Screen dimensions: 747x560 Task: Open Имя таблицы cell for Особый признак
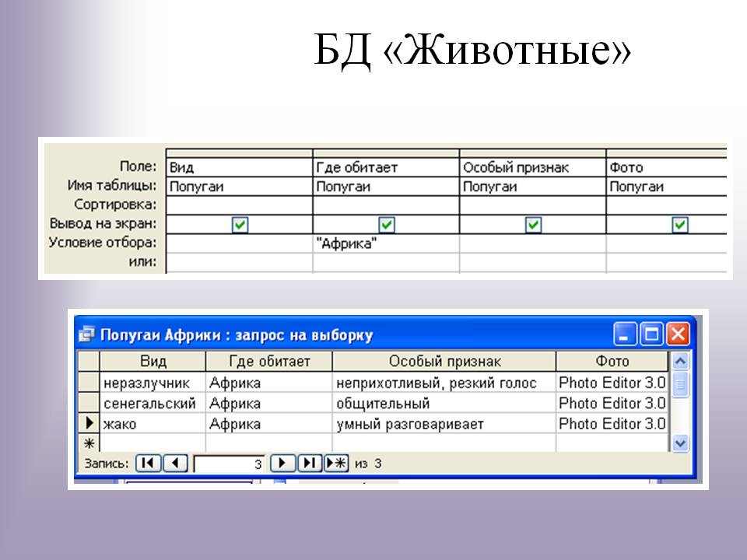point(532,187)
